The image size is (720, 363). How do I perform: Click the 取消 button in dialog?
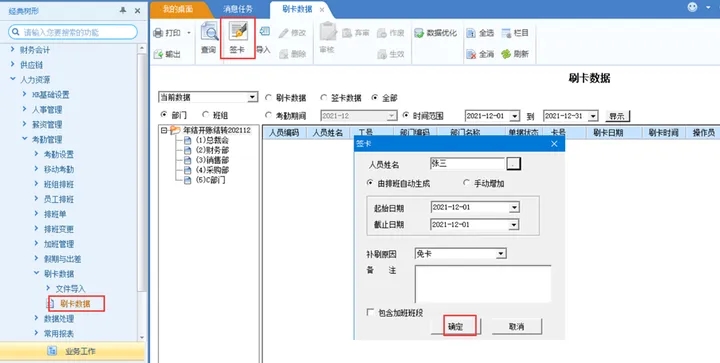pyautogui.click(x=517, y=326)
